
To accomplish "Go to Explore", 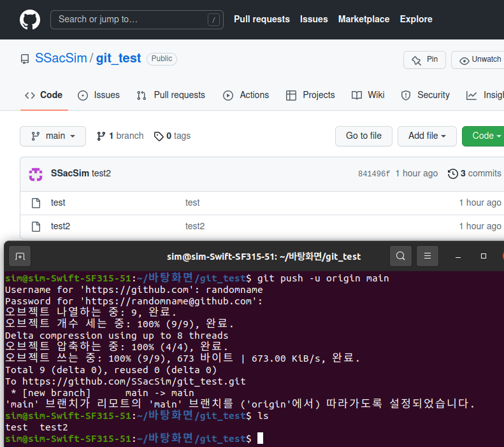I will coord(416,19).
